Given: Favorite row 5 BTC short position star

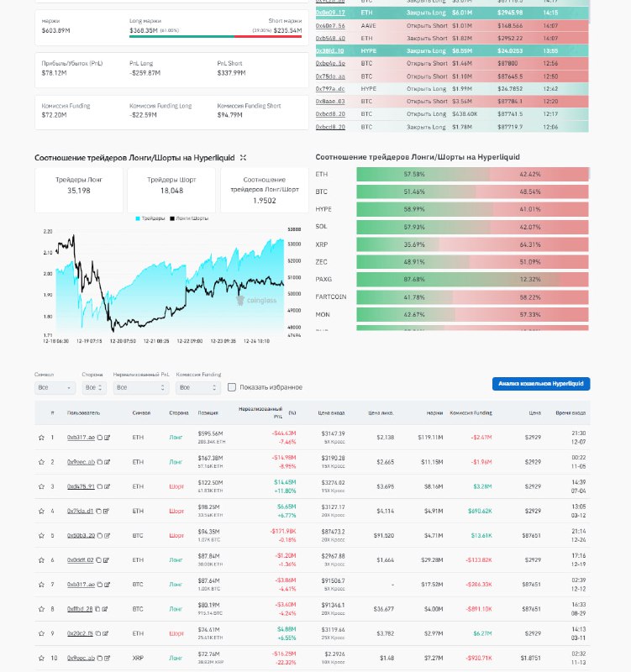Looking at the screenshot, I should [x=40, y=535].
